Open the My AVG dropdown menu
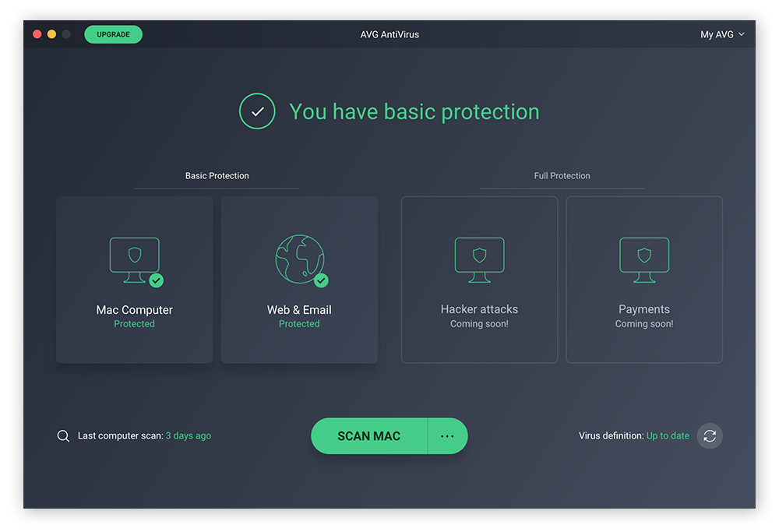The height and width of the screenshot is (532, 779). pos(722,34)
